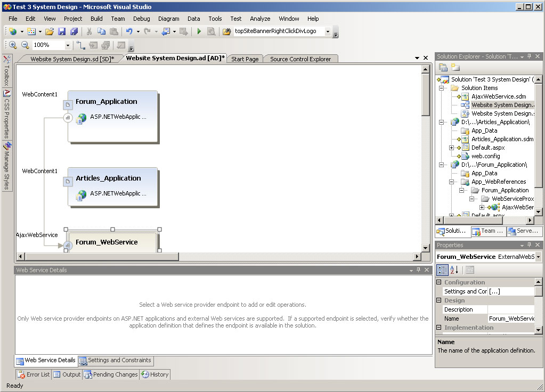Viewport: 545px width, 392px height.
Task: Open the find combo box dropdown arrow
Action: pyautogui.click(x=328, y=31)
